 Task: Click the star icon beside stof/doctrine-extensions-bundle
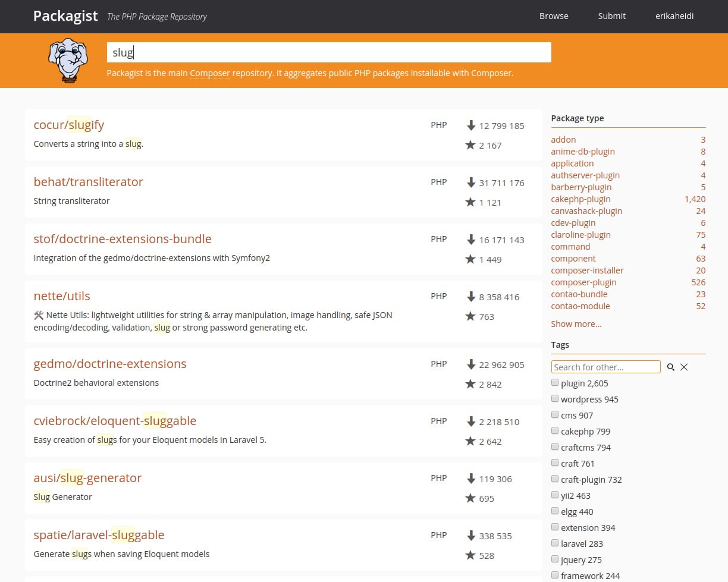[470, 259]
